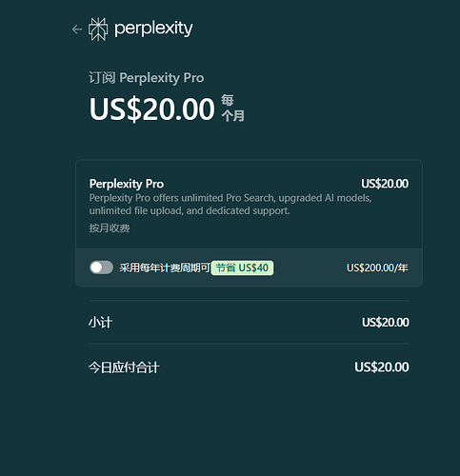This screenshot has height=476, width=460.
Task: Click the divider above the 小计 row
Action: point(249,300)
